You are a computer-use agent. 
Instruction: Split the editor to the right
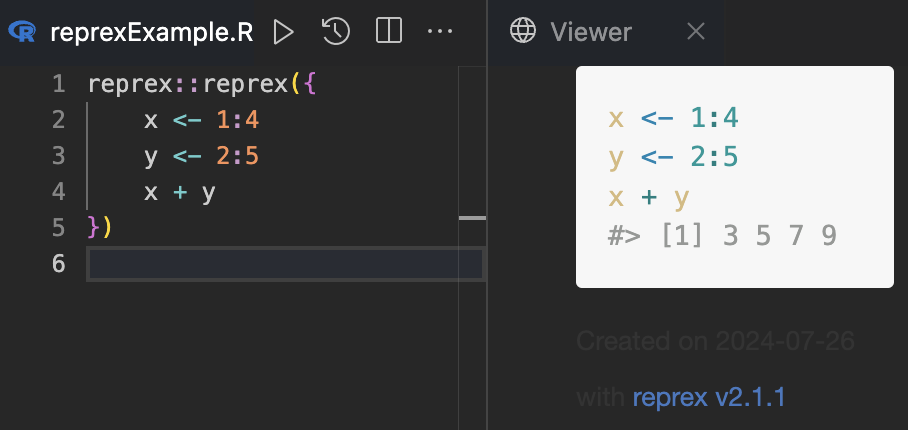click(388, 32)
